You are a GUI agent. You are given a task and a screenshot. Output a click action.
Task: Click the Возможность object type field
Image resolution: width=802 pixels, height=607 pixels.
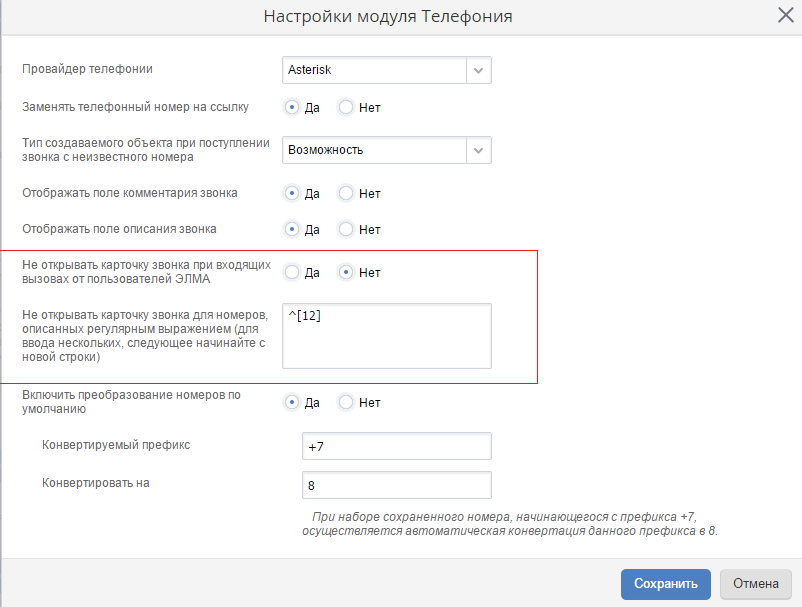pyautogui.click(x=374, y=150)
